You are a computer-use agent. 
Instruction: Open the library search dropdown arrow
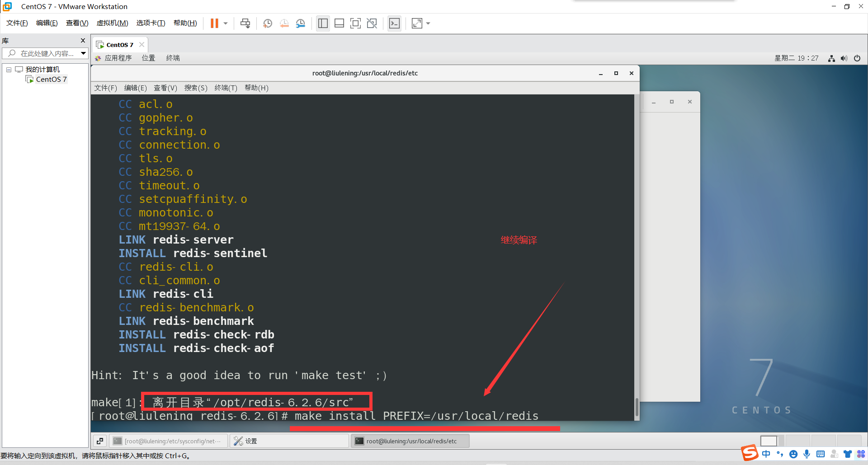pos(83,53)
